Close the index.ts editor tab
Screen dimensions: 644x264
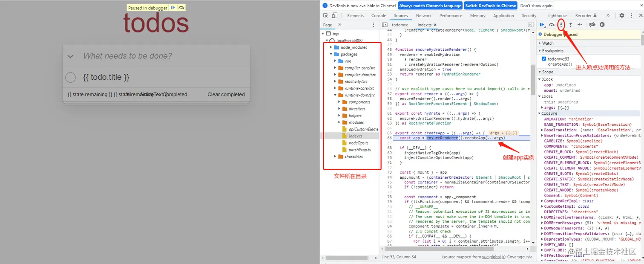436,25
